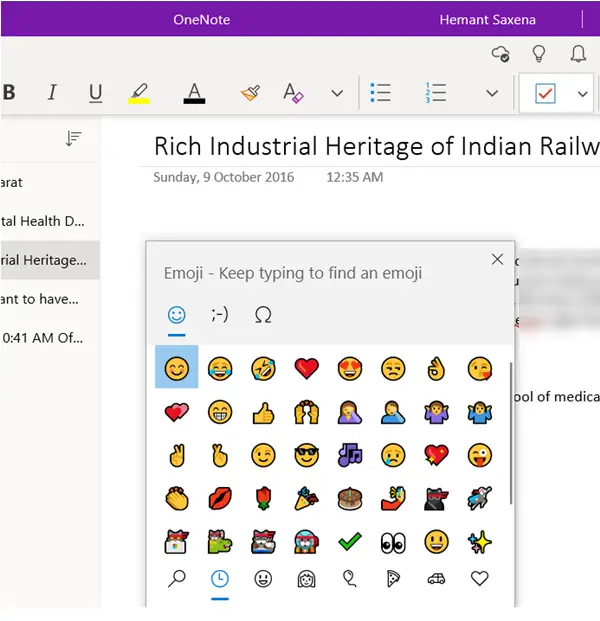600x621 pixels.
Task: Insert the victory hand emoji
Action: click(176, 455)
